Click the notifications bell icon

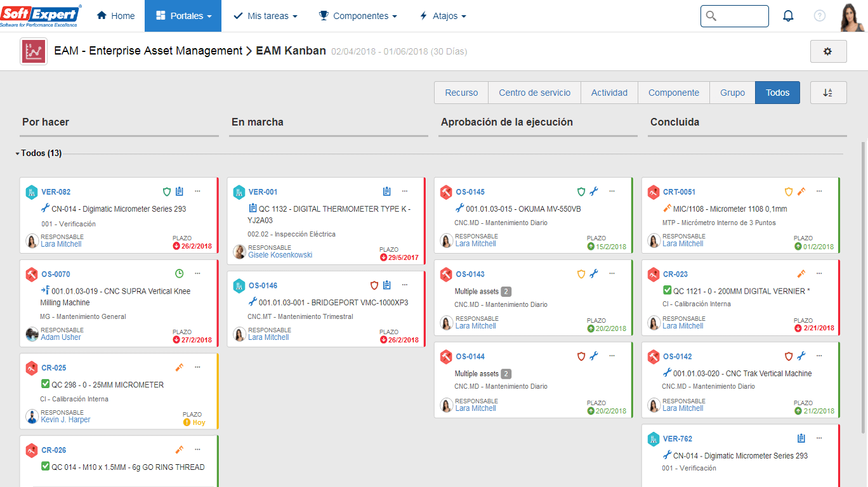pos(788,16)
